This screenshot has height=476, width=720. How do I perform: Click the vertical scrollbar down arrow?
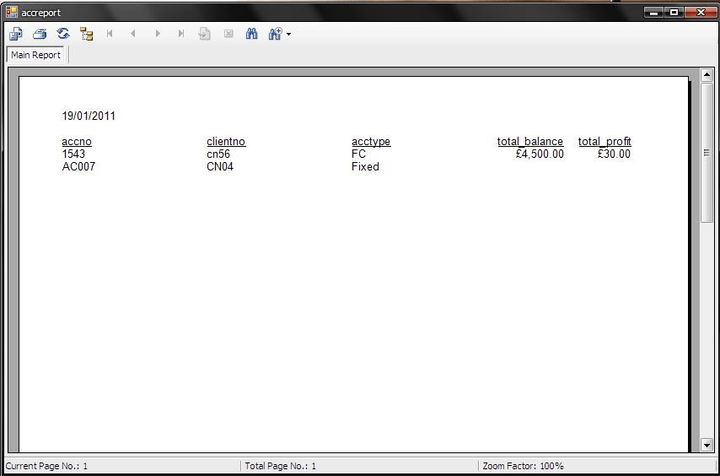[x=707, y=444]
